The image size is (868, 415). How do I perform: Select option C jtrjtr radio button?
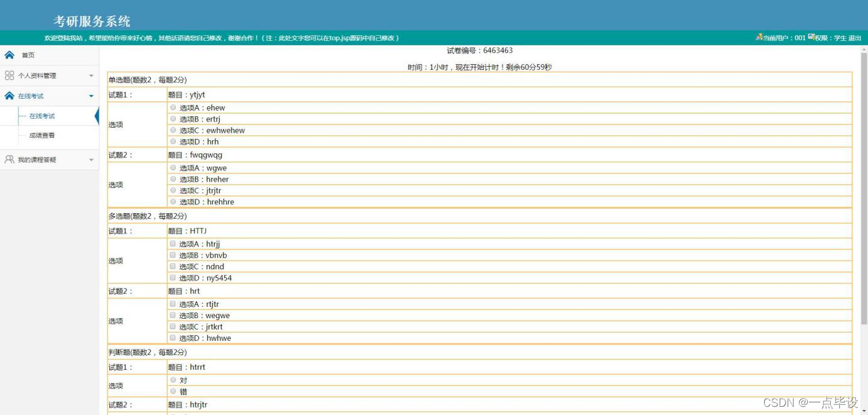(x=173, y=191)
